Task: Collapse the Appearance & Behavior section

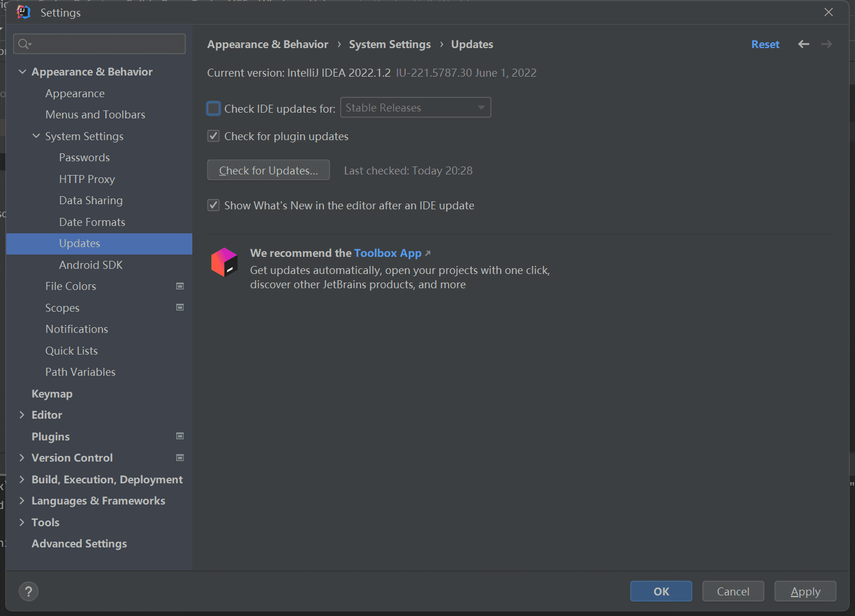Action: 22,71
